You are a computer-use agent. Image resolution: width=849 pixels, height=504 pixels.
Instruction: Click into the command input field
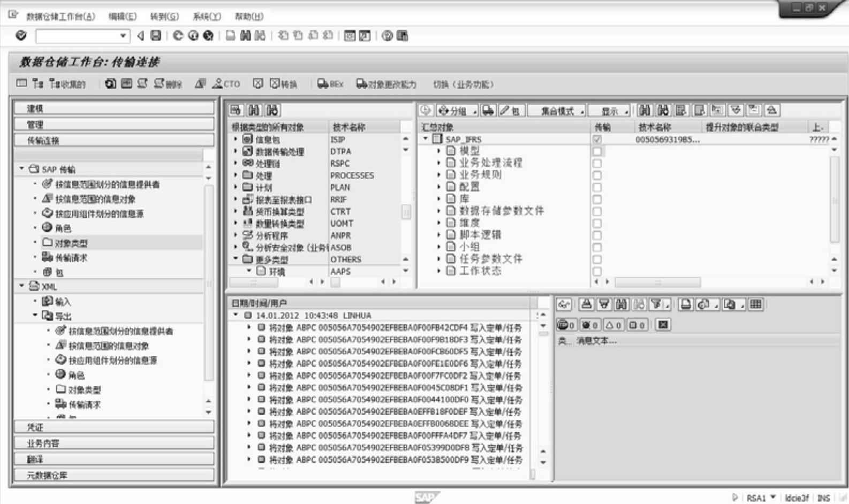click(77, 36)
